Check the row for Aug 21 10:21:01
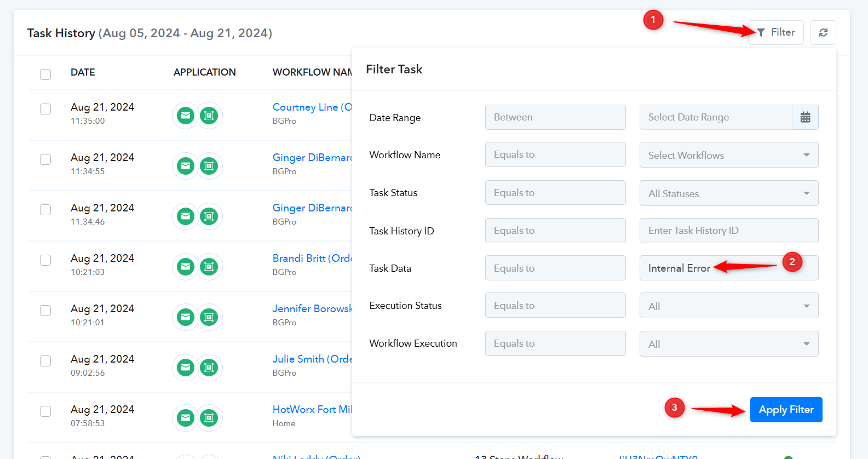Image resolution: width=868 pixels, height=459 pixels. (45, 311)
